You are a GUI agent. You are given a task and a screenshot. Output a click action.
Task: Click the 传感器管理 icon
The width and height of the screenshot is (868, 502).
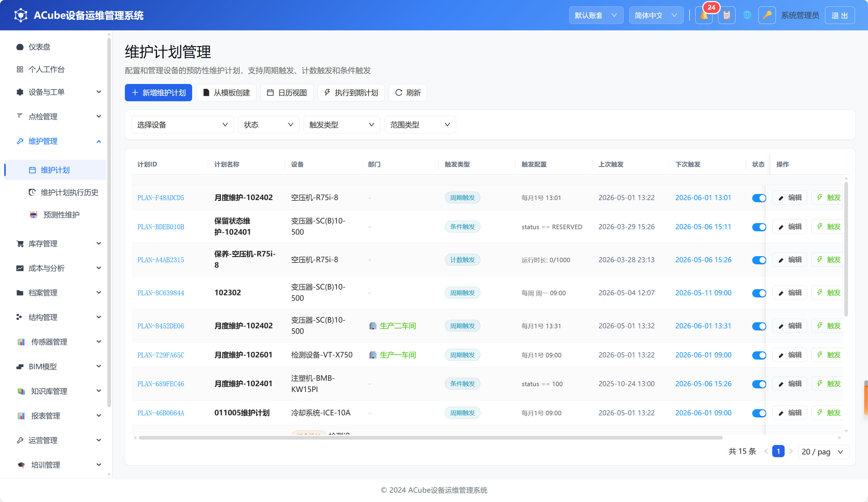point(21,342)
